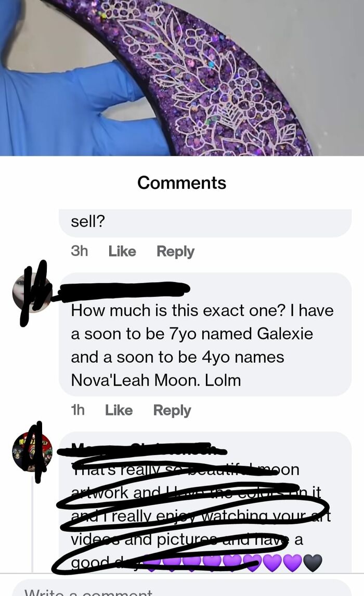Select the comment bubble ending with 'sell?'
This screenshot has width=364, height=596.
point(205,223)
